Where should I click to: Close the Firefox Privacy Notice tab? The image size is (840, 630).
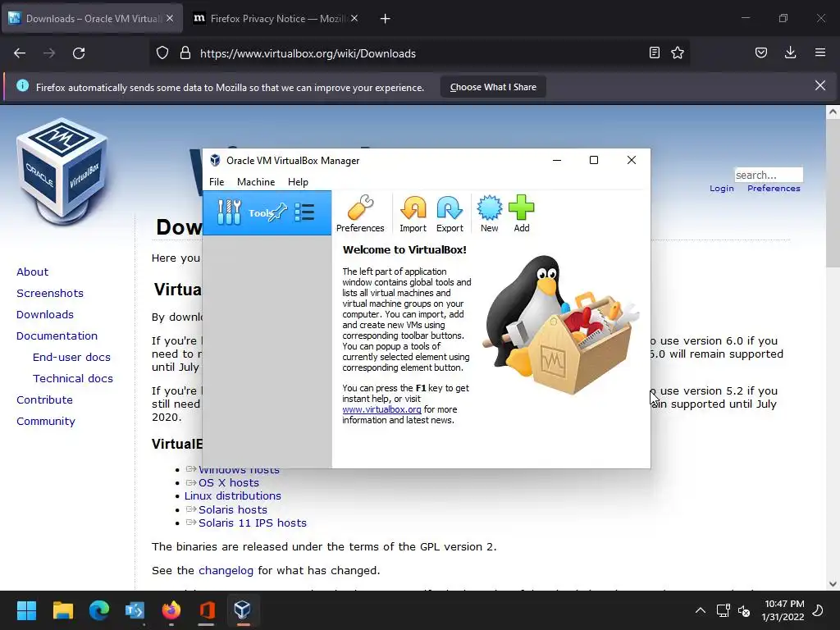point(354,19)
